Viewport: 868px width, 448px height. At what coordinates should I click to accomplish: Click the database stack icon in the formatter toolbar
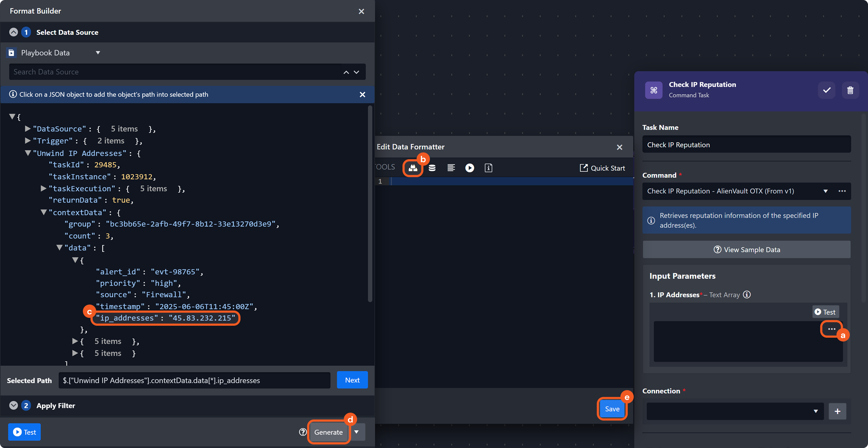[432, 168]
